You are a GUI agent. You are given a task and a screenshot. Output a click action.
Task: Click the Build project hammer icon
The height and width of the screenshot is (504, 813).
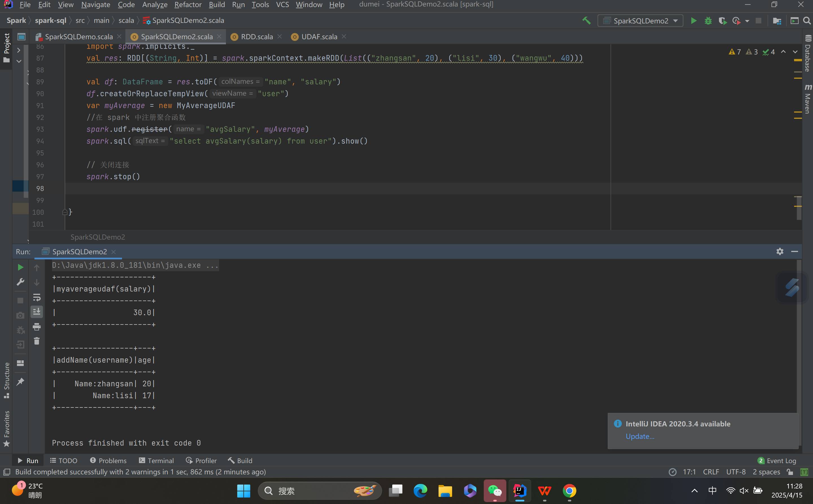coord(586,21)
